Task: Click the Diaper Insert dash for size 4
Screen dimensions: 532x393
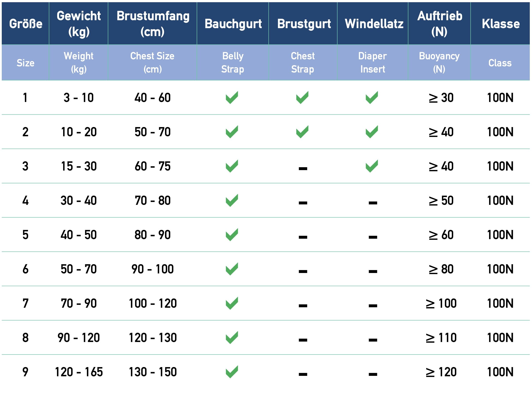Action: 373,203
